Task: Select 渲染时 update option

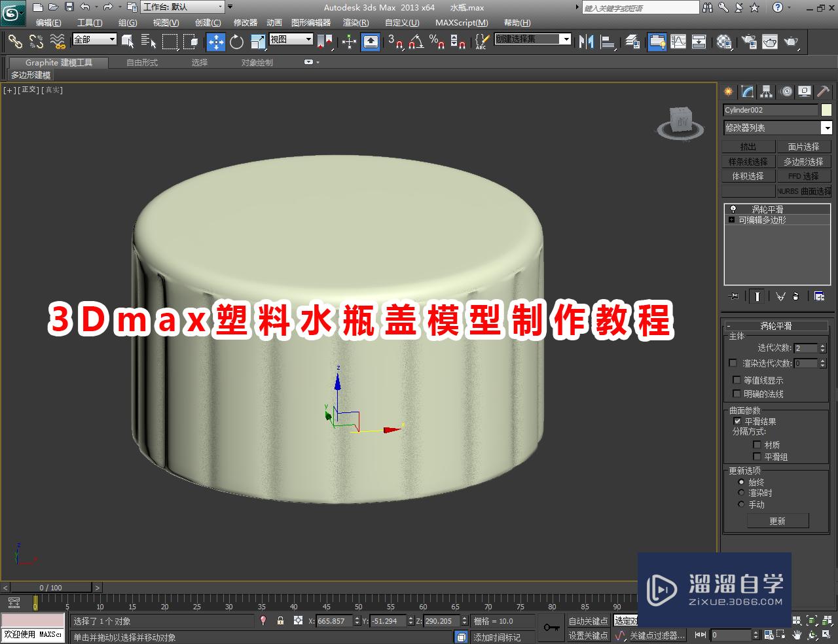Action: point(741,493)
